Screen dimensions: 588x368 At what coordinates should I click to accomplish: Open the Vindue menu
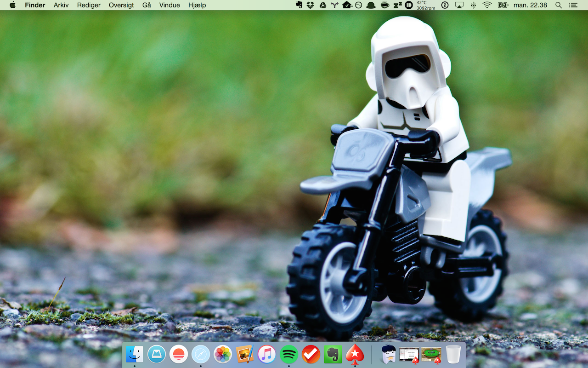[x=170, y=5]
